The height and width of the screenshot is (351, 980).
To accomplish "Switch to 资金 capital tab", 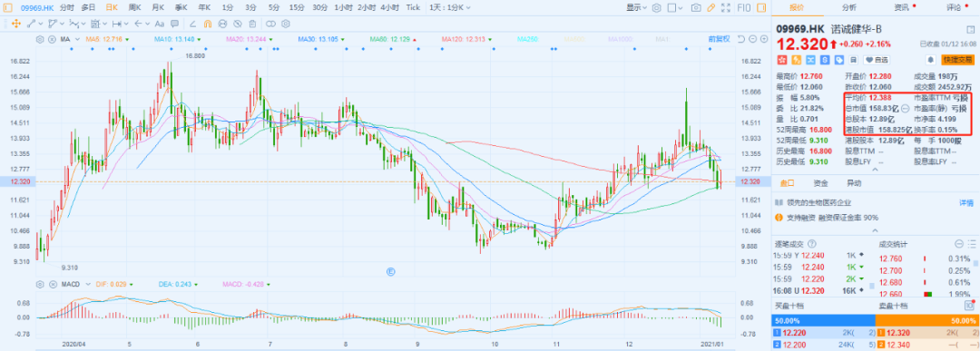I will tap(820, 183).
